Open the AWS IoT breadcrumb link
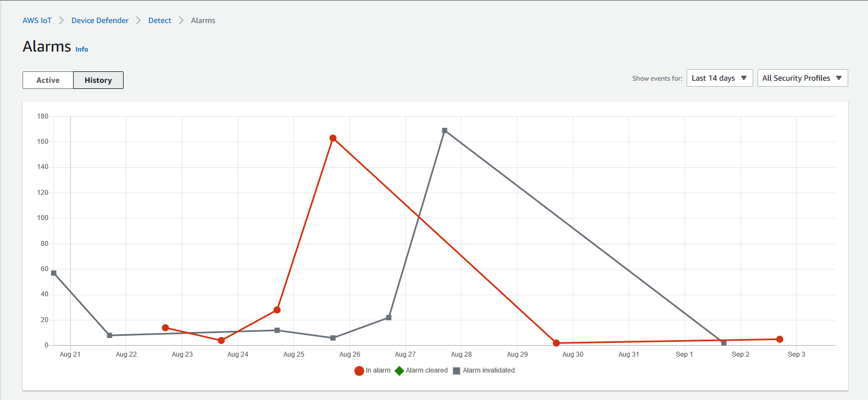Screen dimensions: 868x400 pyautogui.click(x=37, y=20)
